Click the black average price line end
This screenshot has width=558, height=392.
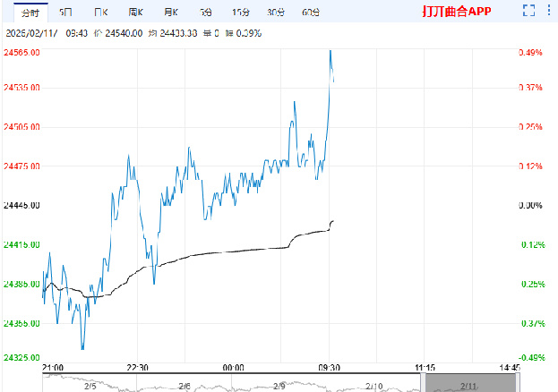coord(333,220)
